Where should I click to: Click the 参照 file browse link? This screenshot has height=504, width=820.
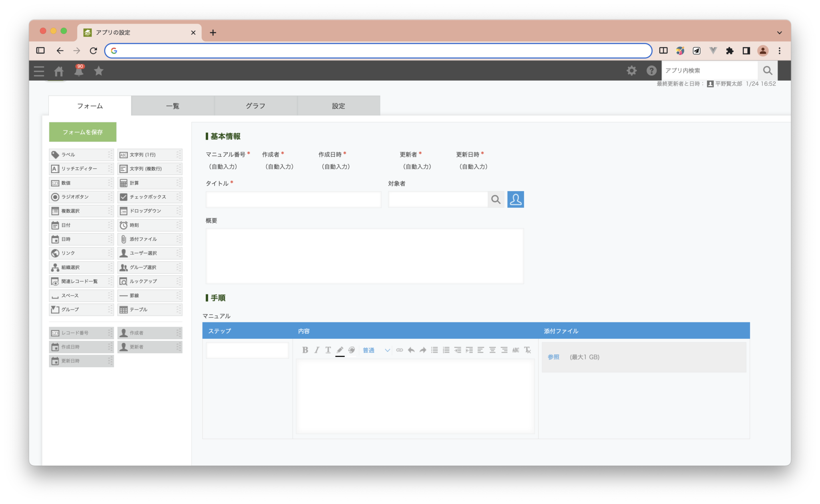point(553,357)
